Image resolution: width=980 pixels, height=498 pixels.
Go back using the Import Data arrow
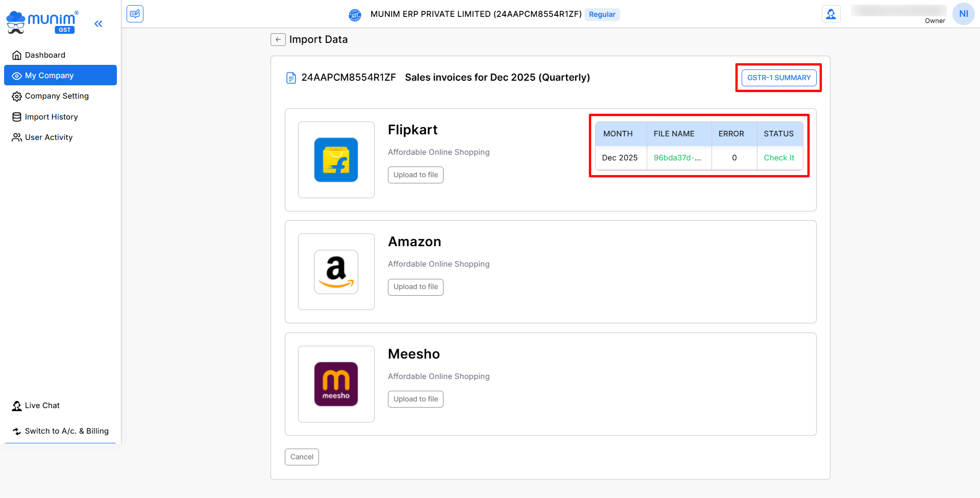pos(278,39)
